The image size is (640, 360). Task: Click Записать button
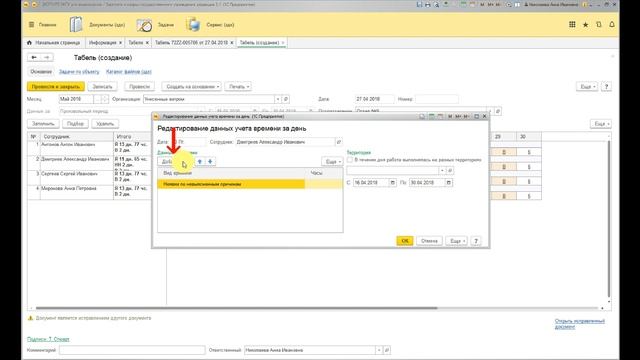point(102,87)
